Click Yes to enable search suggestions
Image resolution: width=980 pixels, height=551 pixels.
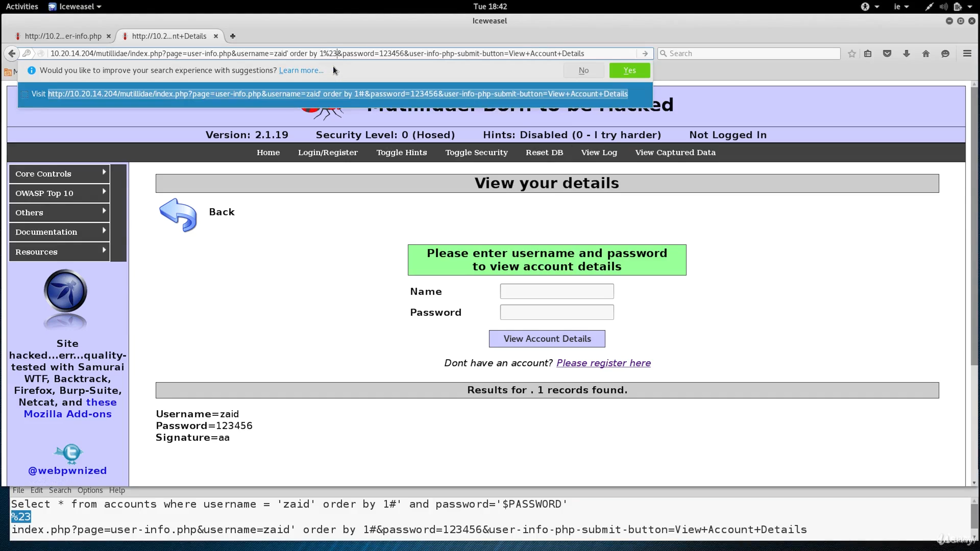coord(630,70)
